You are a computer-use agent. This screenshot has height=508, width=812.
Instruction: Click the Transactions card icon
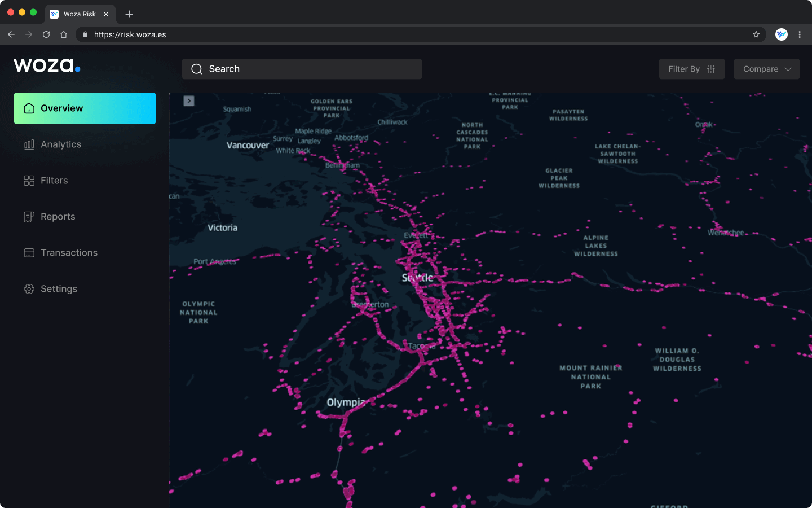click(29, 253)
